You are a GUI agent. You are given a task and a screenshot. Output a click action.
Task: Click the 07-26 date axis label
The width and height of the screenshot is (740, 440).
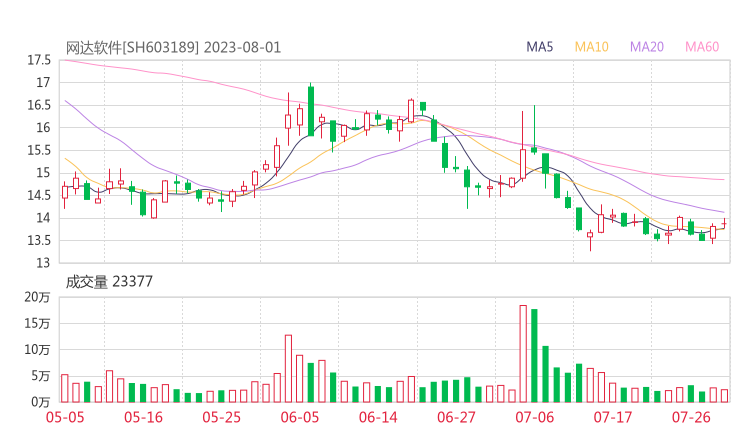tap(691, 417)
